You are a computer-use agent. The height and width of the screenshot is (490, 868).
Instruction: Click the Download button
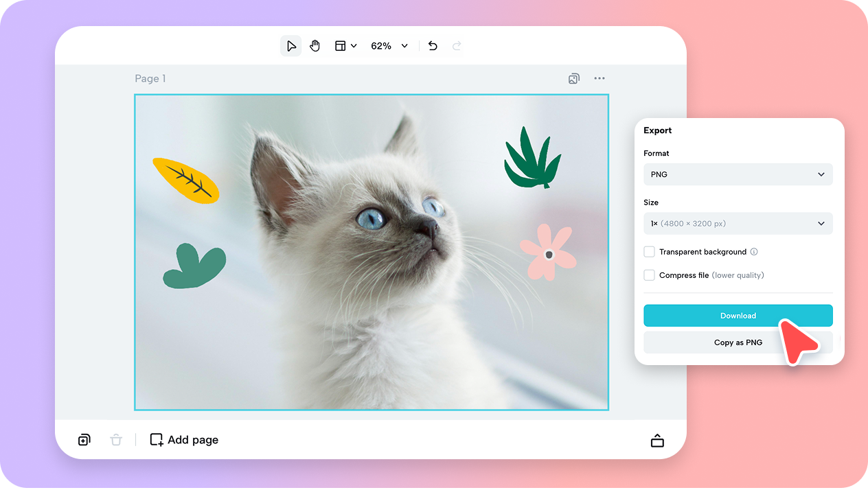(738, 316)
